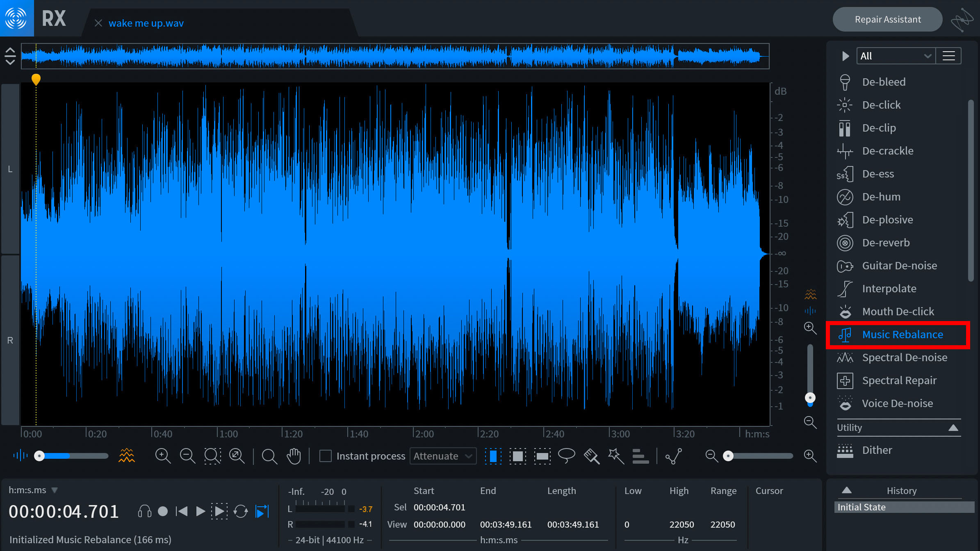This screenshot has height=551, width=980.
Task: Select Initial State history entry
Action: point(904,507)
